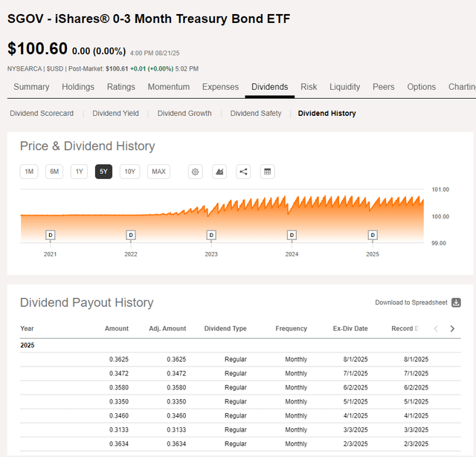Image resolution: width=476 pixels, height=457 pixels.
Task: Set chart range to 1M
Action: (x=29, y=172)
